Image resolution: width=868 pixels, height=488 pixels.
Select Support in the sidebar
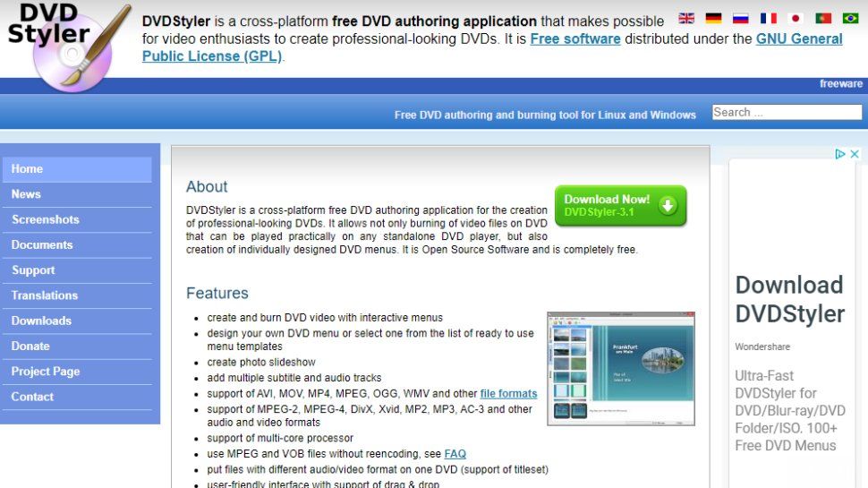[x=77, y=270]
